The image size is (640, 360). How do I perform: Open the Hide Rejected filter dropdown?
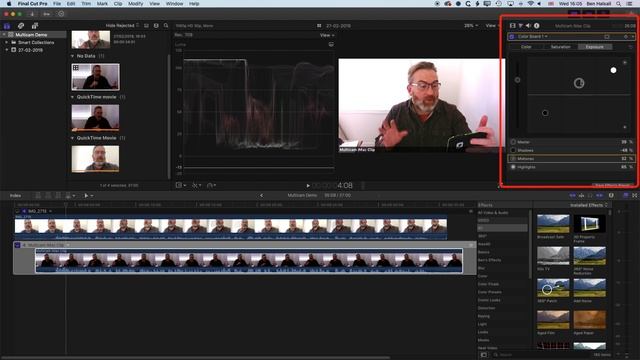coord(122,26)
